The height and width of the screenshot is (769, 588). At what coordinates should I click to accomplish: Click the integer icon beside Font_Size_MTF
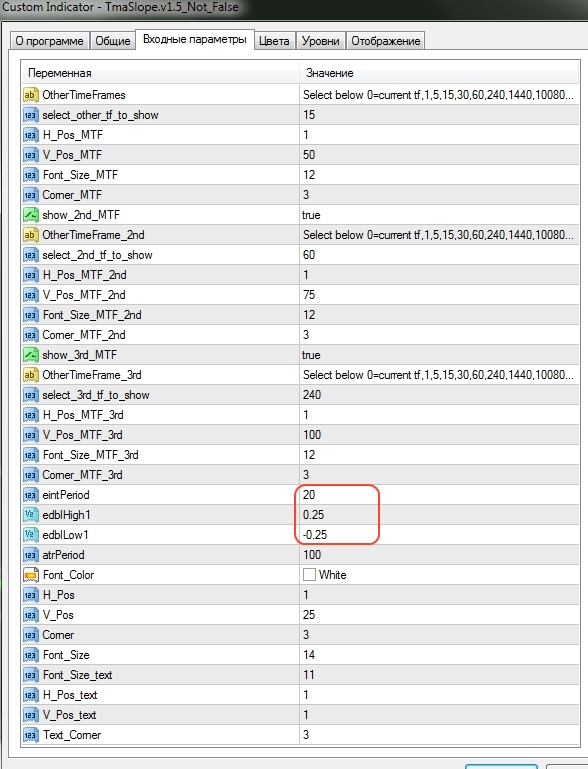30,175
